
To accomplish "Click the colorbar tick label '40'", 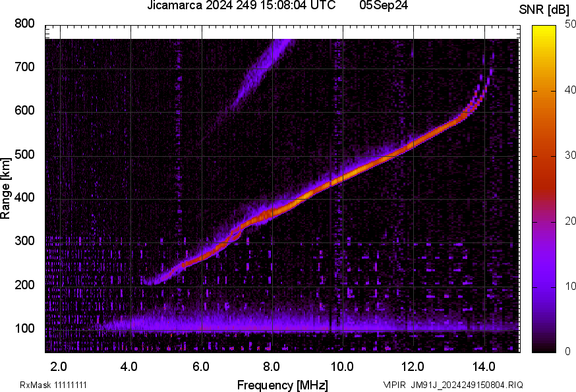I will 571,90.
